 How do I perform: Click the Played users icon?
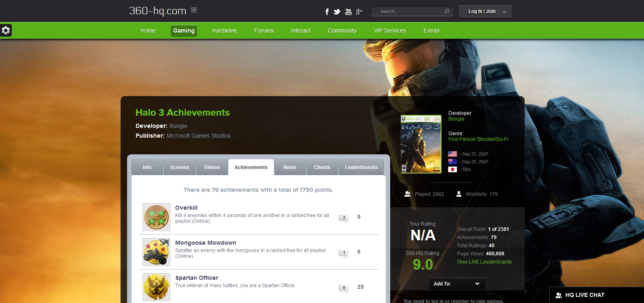(407, 194)
